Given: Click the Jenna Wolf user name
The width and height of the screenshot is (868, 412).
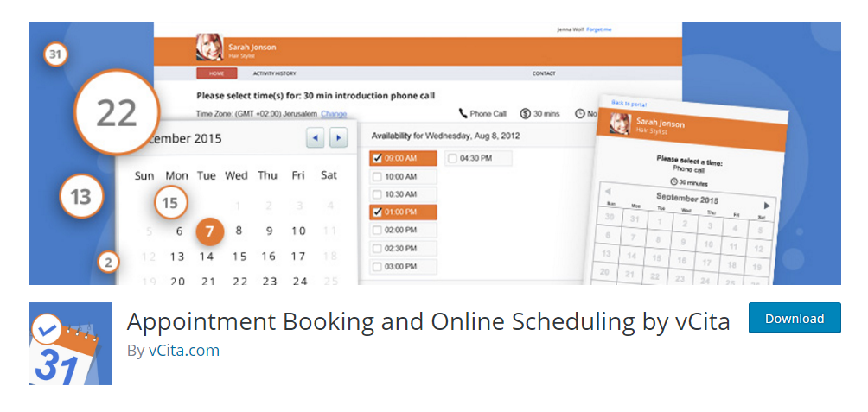Looking at the screenshot, I should tap(571, 29).
